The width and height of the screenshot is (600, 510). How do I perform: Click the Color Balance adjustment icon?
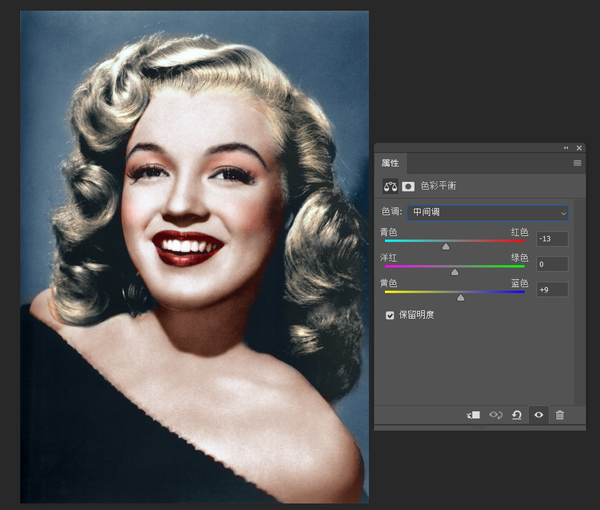point(390,187)
